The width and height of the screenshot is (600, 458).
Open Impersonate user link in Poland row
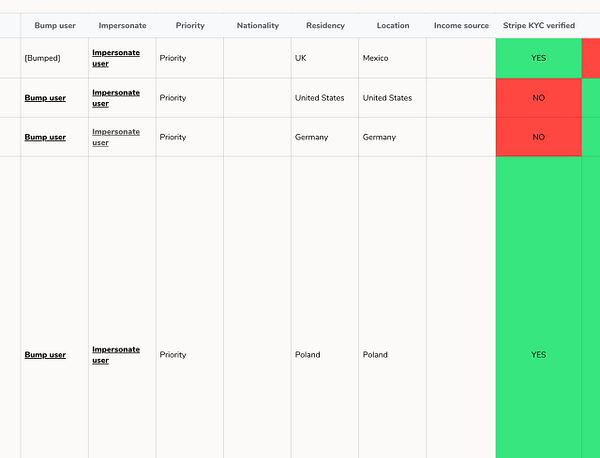pyautogui.click(x=116, y=355)
